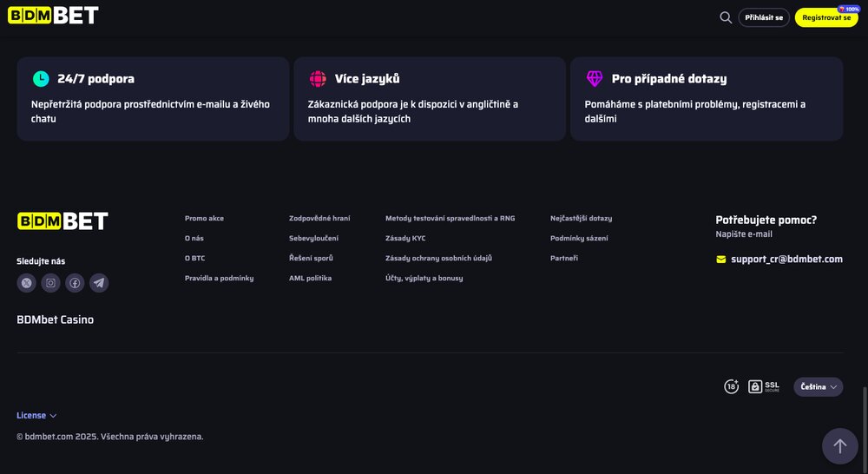
Task: Visit the Instagram social icon
Action: pyautogui.click(x=51, y=283)
